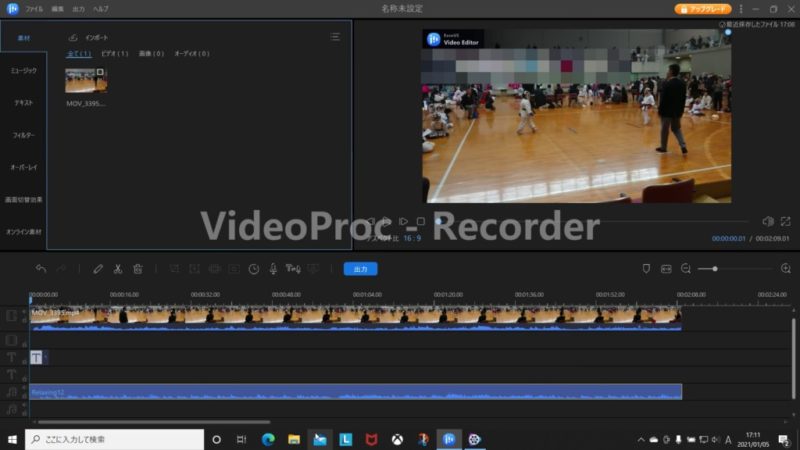The image size is (800, 450).
Task: Start voiceover recording with microphone icon
Action: coord(273,269)
